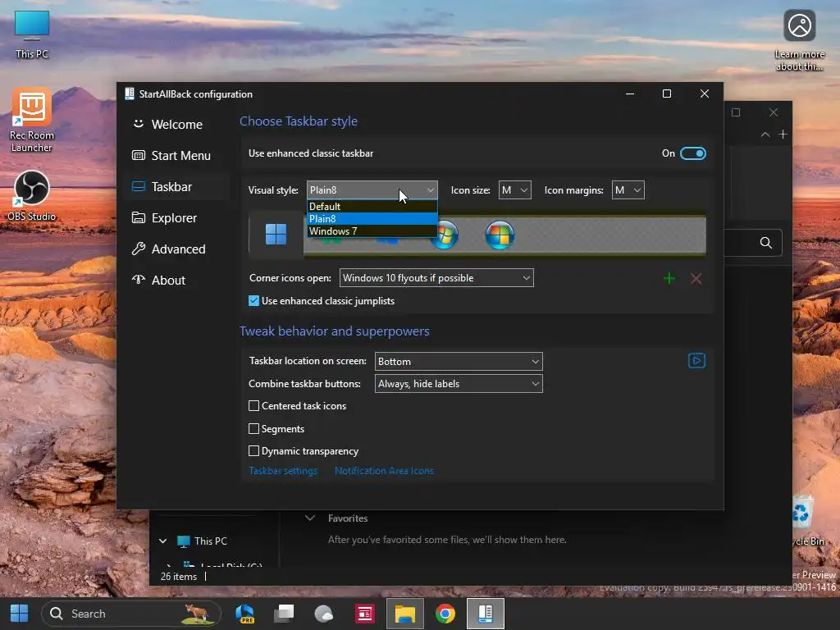The height and width of the screenshot is (630, 840).
Task: Open Corner icons open dropdown
Action: pyautogui.click(x=436, y=278)
